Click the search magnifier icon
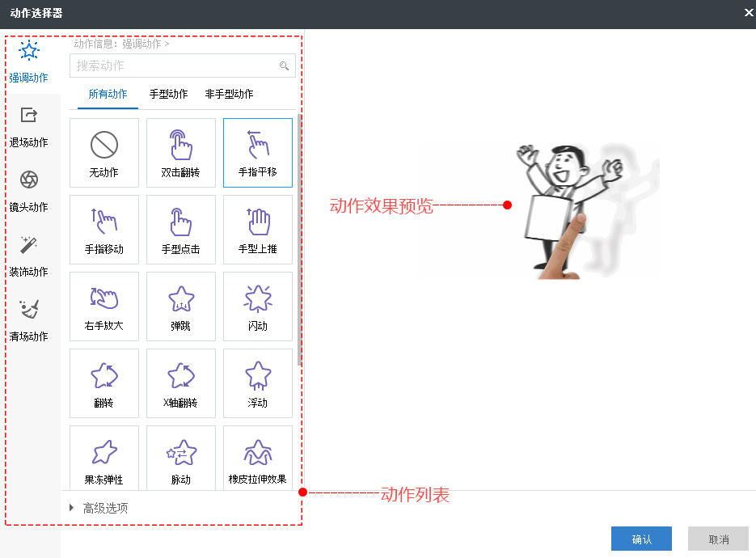 point(283,66)
